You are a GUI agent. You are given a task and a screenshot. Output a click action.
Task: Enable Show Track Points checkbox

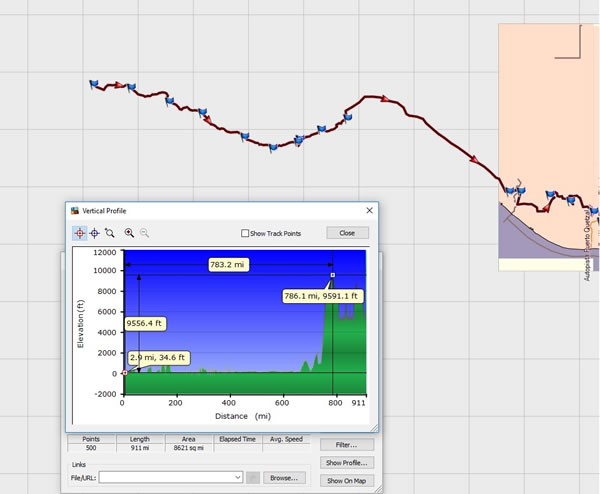coord(245,233)
